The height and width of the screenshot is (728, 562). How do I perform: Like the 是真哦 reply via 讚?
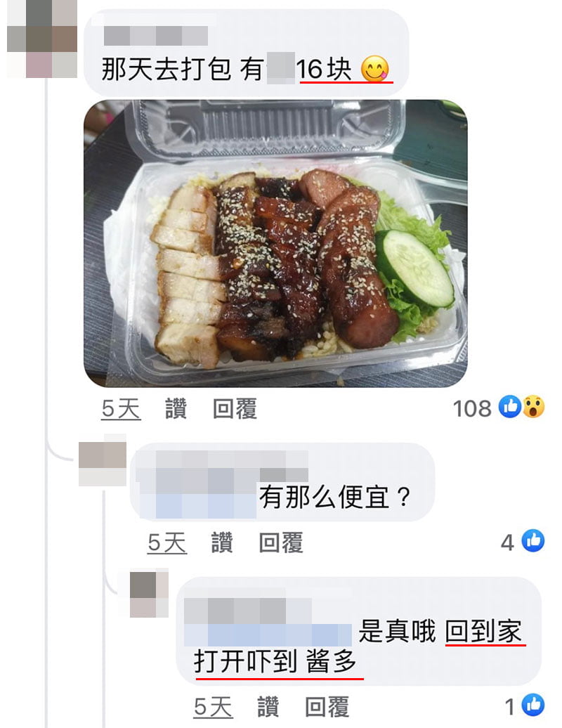click(x=268, y=707)
